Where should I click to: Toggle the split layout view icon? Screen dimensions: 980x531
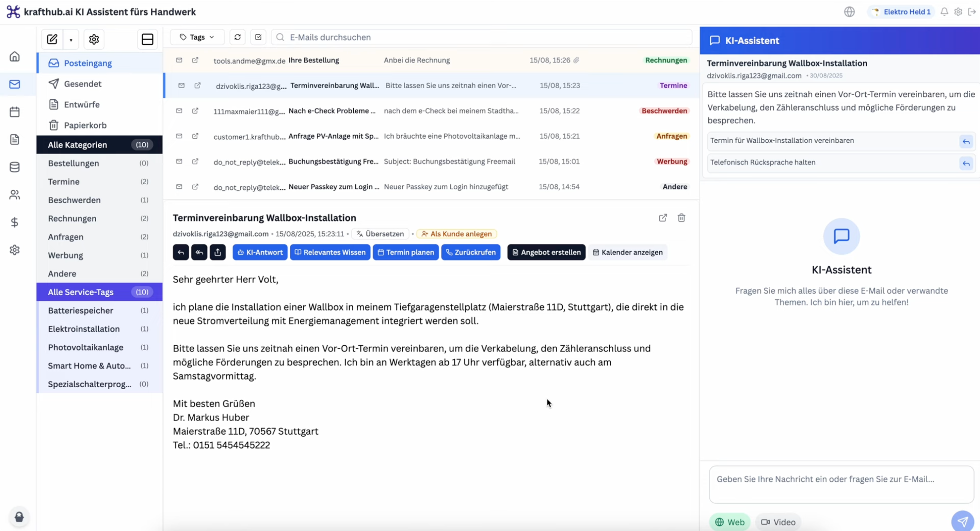click(x=147, y=39)
